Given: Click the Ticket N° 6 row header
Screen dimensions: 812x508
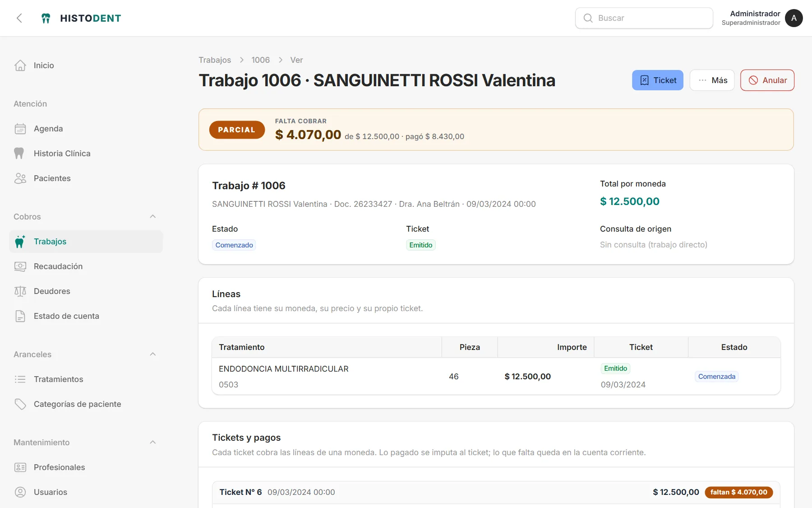Looking at the screenshot, I should click(x=496, y=492).
